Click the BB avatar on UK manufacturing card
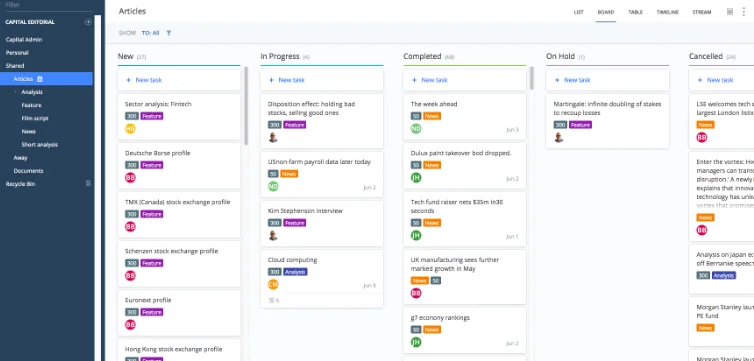The width and height of the screenshot is (754, 361). 416,293
